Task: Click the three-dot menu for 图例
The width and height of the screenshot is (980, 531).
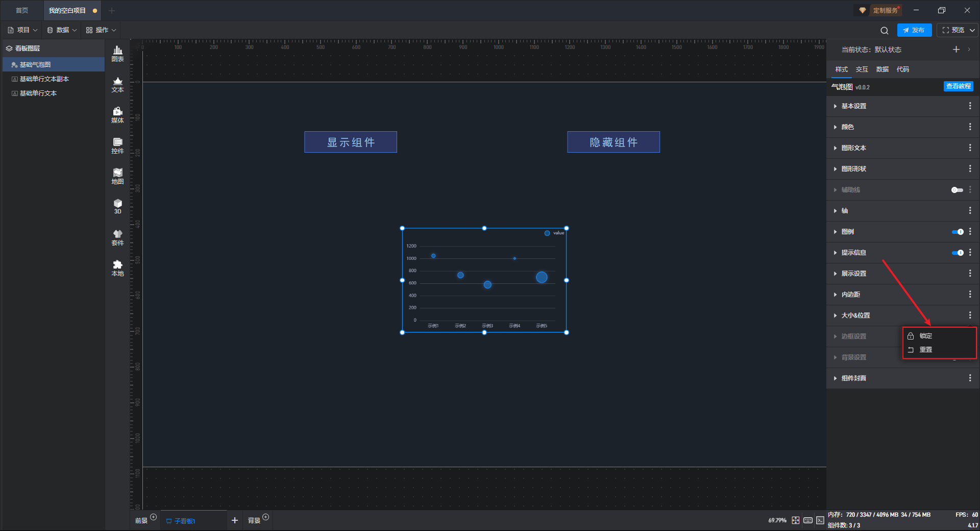Action: coord(970,232)
